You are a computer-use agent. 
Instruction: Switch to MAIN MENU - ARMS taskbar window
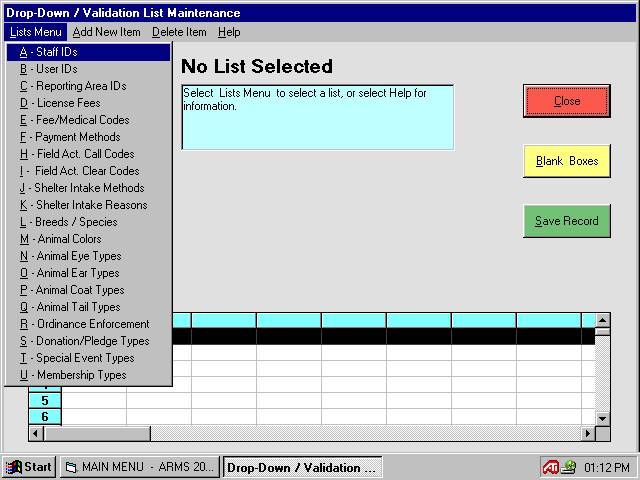click(x=140, y=467)
